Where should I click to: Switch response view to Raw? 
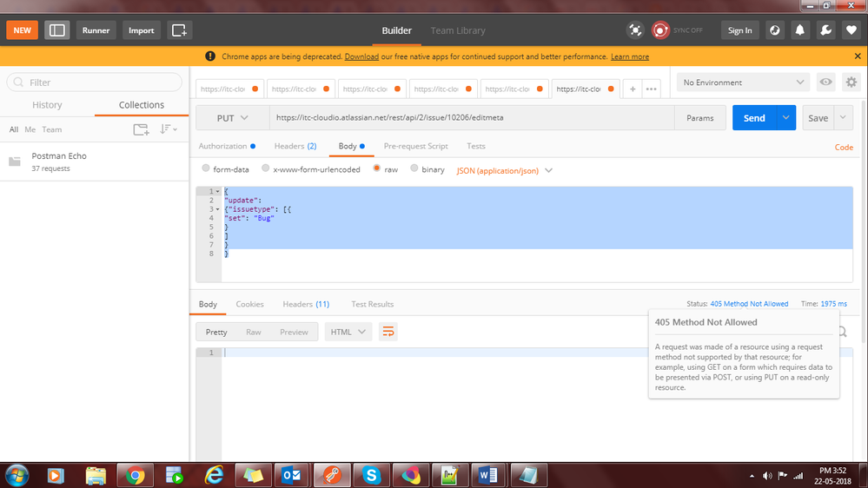253,332
